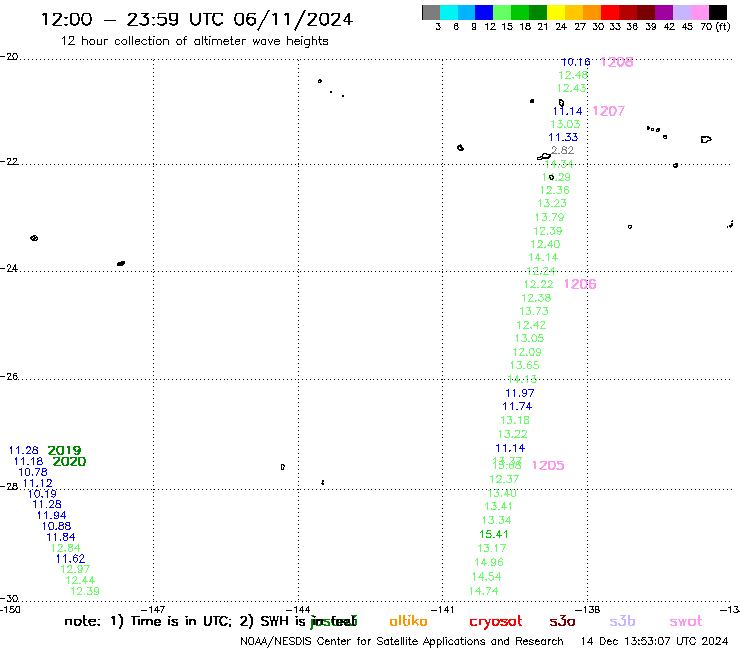Viewport: 740px width, 650px height.
Task: Click the pink pass label 1208
Action: [x=616, y=62]
